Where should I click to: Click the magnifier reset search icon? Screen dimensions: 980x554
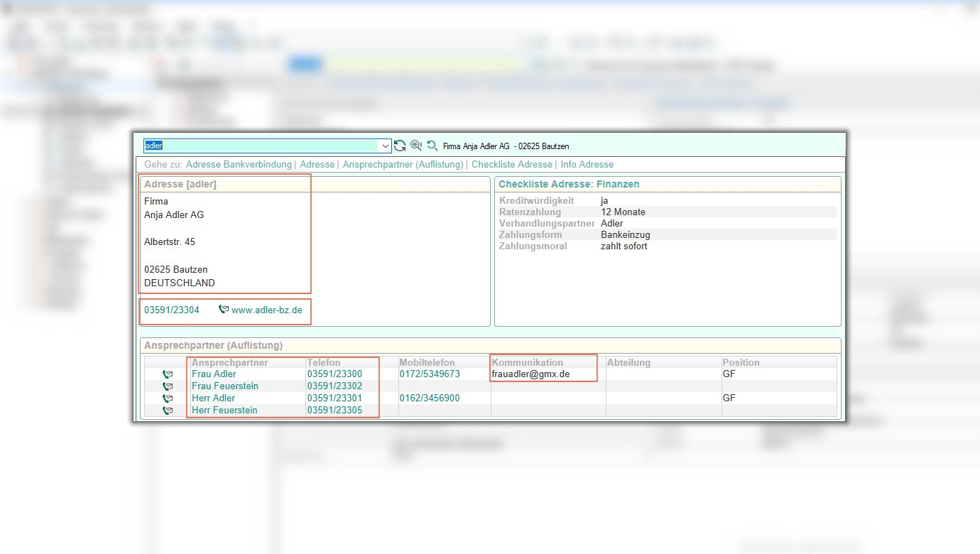tap(432, 146)
